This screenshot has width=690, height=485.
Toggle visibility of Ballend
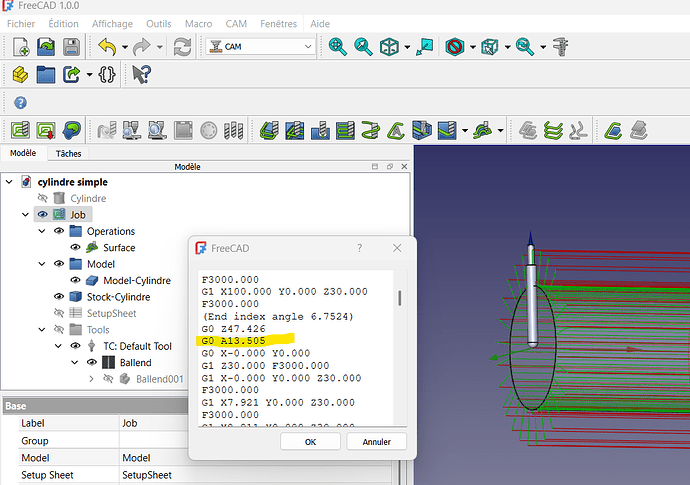[92, 362]
